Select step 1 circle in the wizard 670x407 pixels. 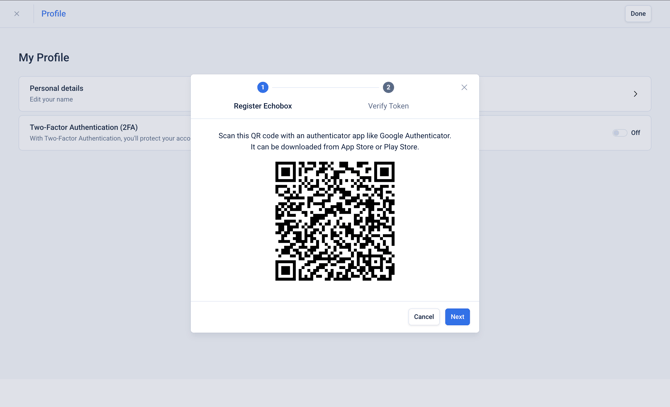coord(263,88)
